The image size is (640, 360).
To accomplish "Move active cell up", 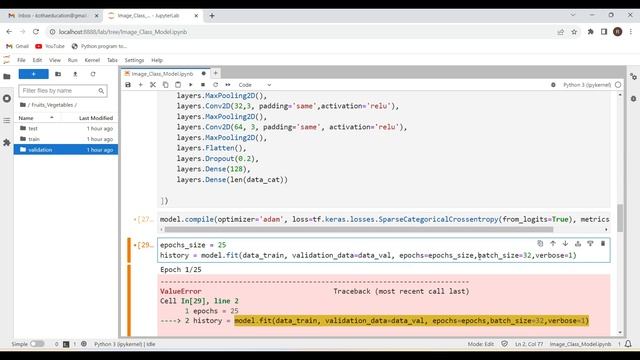I will pos(553,244).
